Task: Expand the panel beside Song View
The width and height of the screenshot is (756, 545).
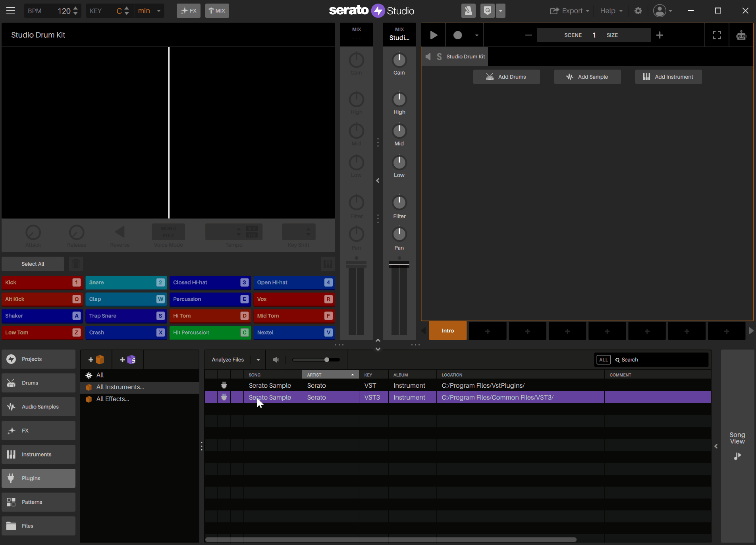Action: point(716,446)
